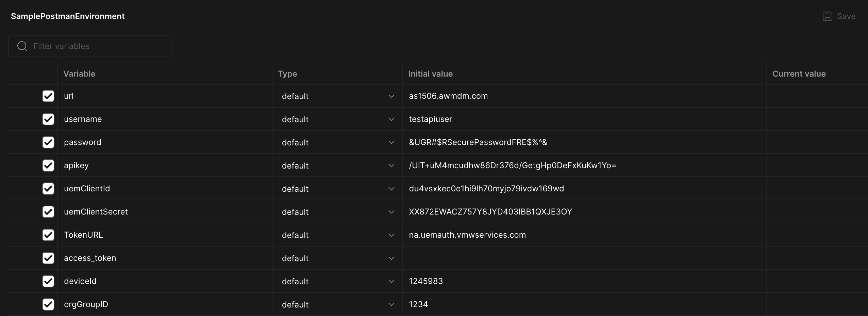The width and height of the screenshot is (868, 316).
Task: Click the access_token variable name cell
Action: (x=165, y=258)
